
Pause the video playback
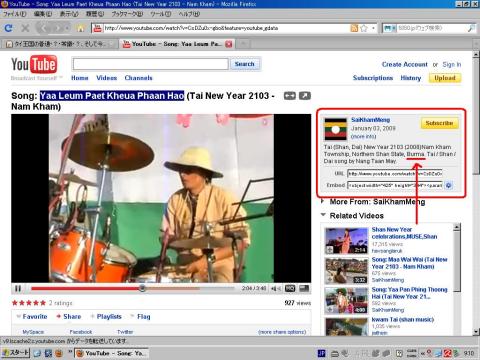(18, 288)
